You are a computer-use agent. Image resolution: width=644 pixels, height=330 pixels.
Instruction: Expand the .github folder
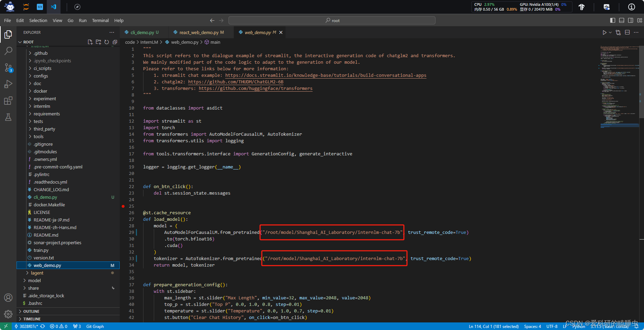(x=41, y=53)
